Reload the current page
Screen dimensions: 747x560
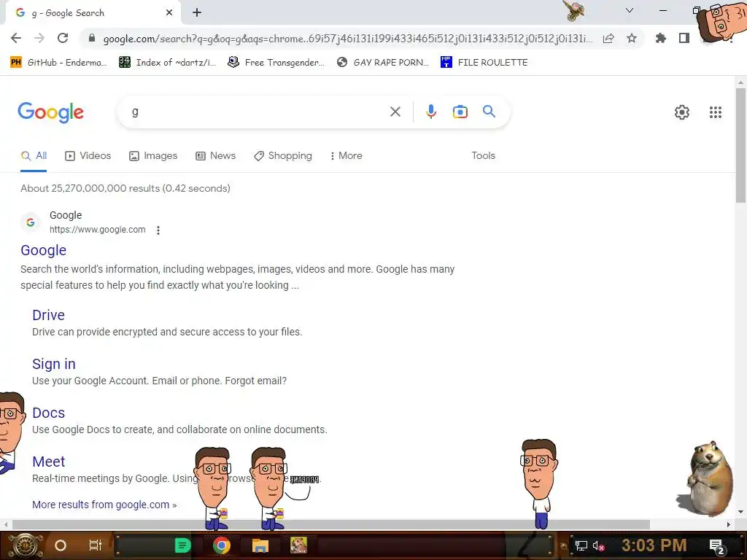63,38
